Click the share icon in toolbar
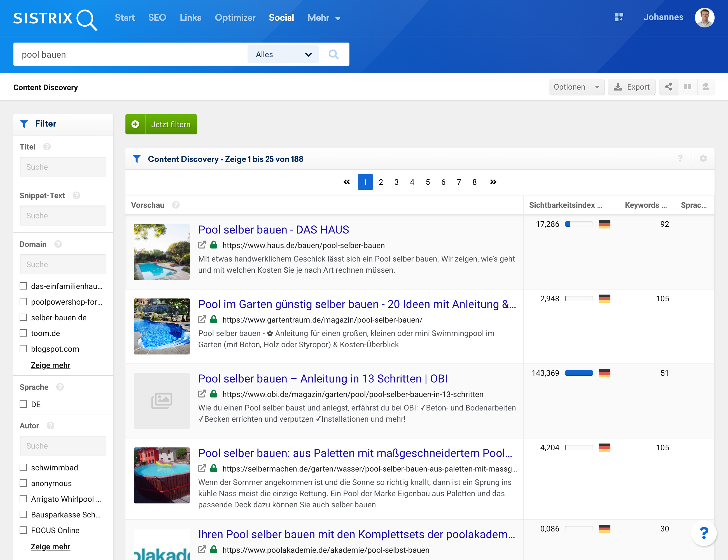728x560 pixels. coord(668,87)
